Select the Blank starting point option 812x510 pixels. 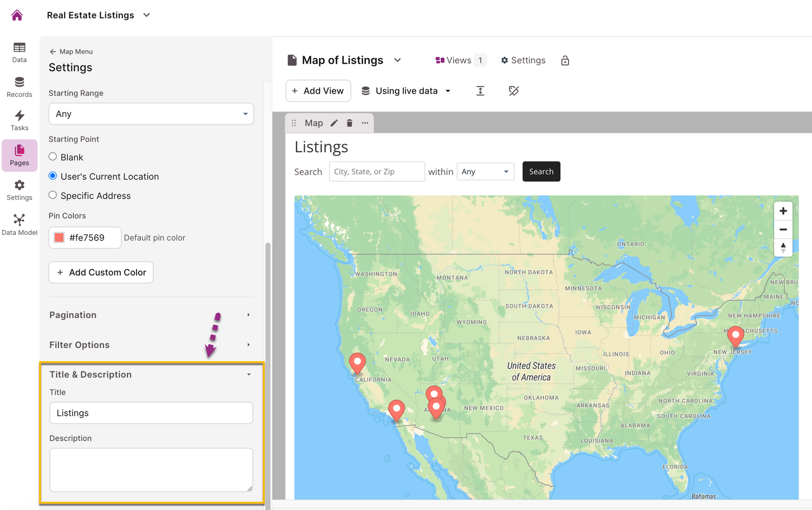point(53,157)
